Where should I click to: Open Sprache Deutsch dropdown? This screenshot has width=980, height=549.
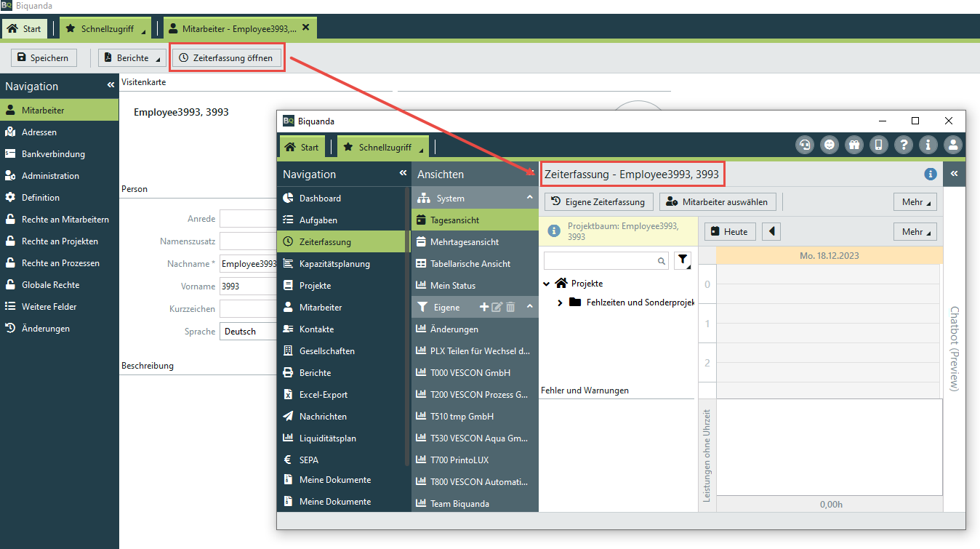[248, 332]
